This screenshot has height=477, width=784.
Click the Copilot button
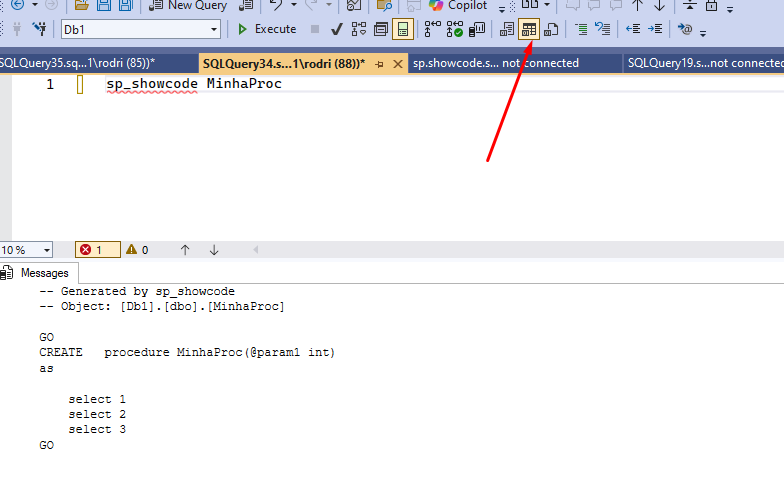point(458,5)
